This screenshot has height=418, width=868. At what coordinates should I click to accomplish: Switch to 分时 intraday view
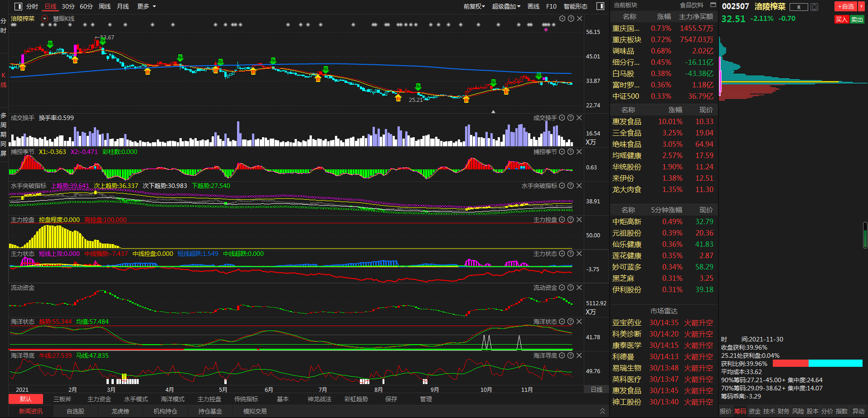pyautogui.click(x=32, y=6)
